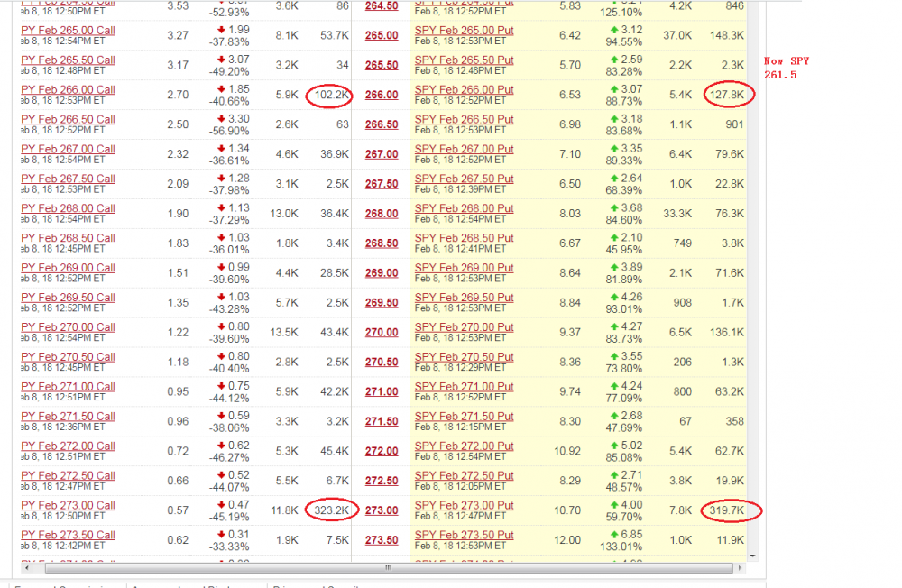Open SPY Feb 271.50 Put link
Screen dimensions: 902x588
tap(465, 417)
